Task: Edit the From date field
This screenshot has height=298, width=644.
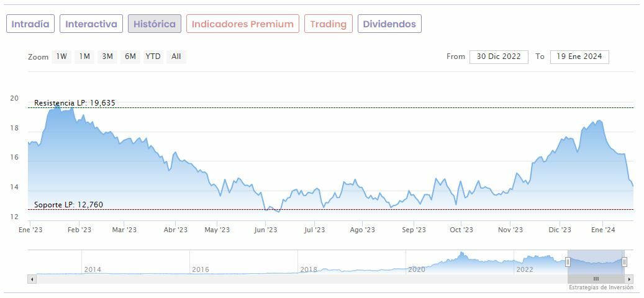Action: point(499,56)
